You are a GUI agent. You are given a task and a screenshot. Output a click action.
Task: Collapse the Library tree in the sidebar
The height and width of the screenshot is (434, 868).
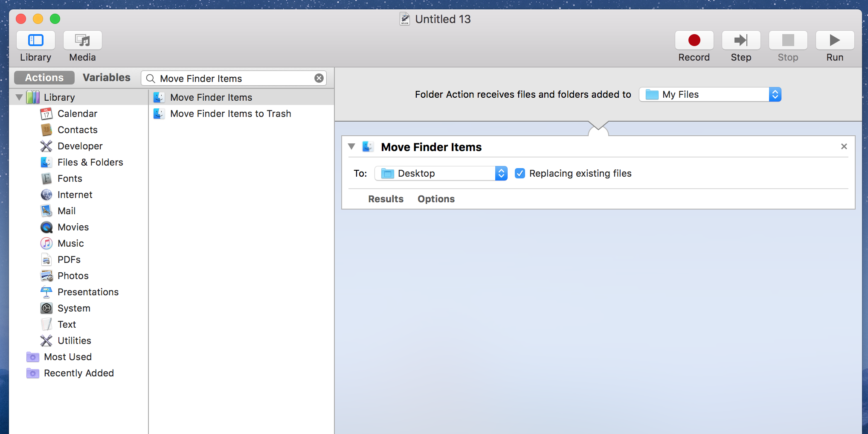coord(19,97)
